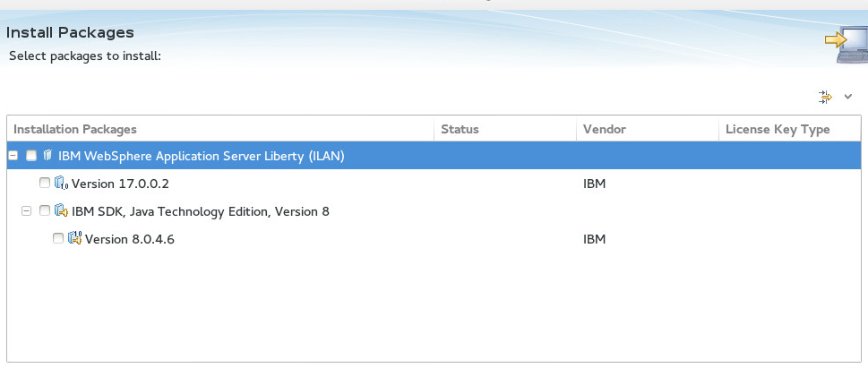The height and width of the screenshot is (368, 868).
Task: Click the WebSphere Liberty package icon
Action: click(47, 156)
